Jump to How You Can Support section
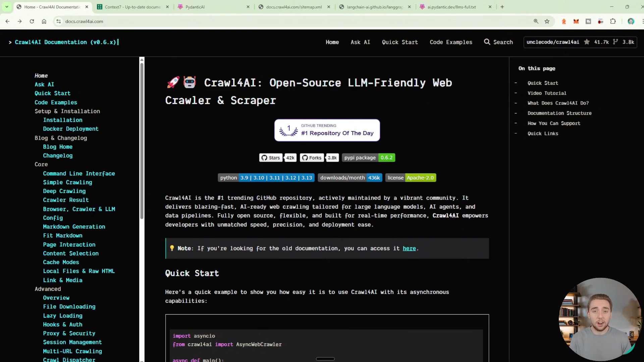 (554, 123)
